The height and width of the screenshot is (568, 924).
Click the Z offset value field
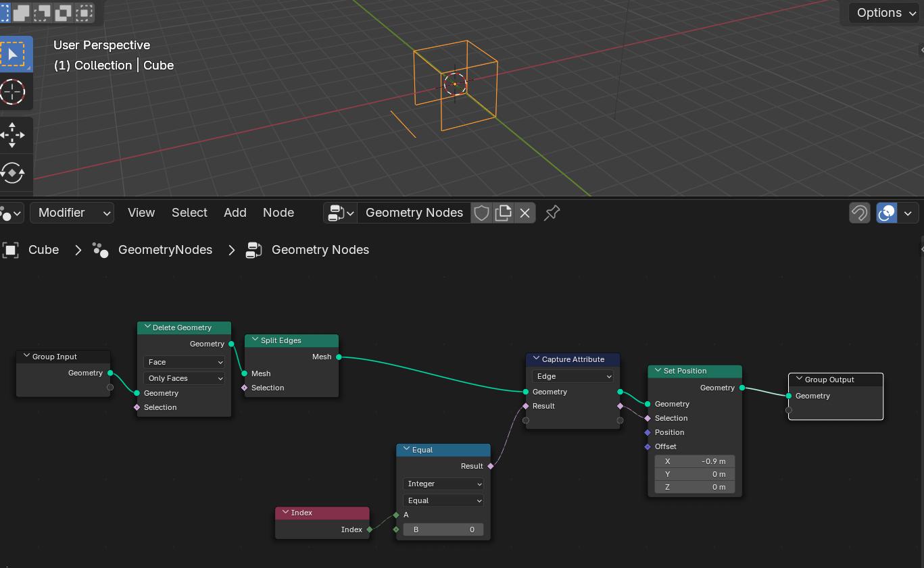coord(695,487)
